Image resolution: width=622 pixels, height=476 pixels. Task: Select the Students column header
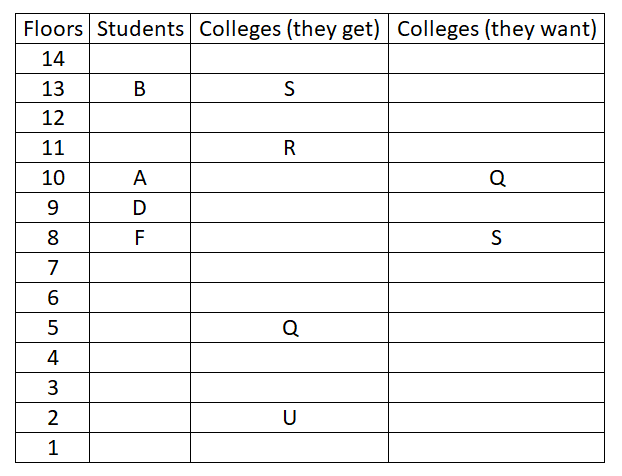coord(140,29)
